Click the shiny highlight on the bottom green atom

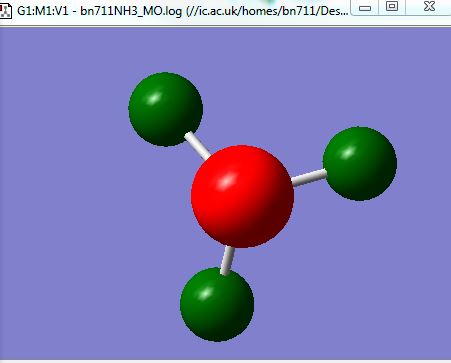point(204,293)
